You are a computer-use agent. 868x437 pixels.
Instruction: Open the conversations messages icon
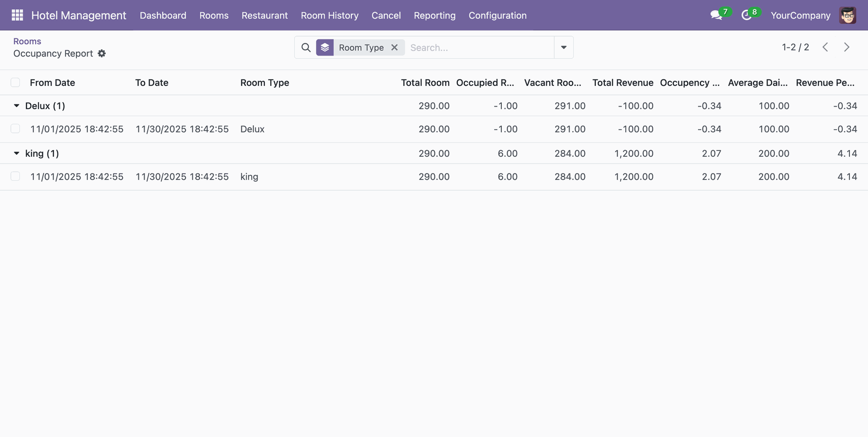click(716, 15)
